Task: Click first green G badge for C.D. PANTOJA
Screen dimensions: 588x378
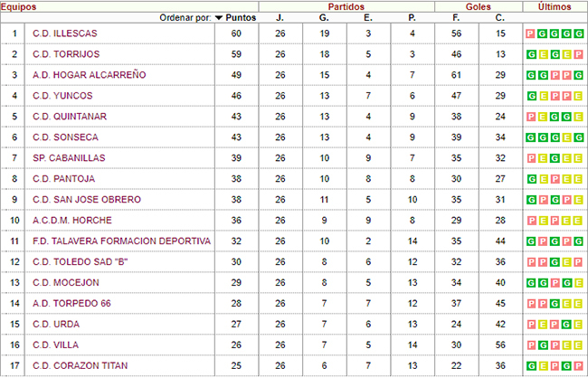Action: 531,179
